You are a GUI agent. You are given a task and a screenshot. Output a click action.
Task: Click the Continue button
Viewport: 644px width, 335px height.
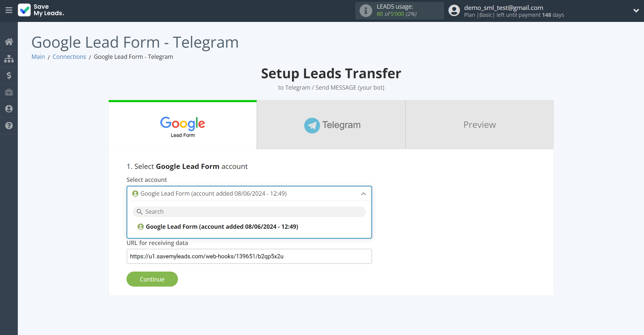pos(152,279)
